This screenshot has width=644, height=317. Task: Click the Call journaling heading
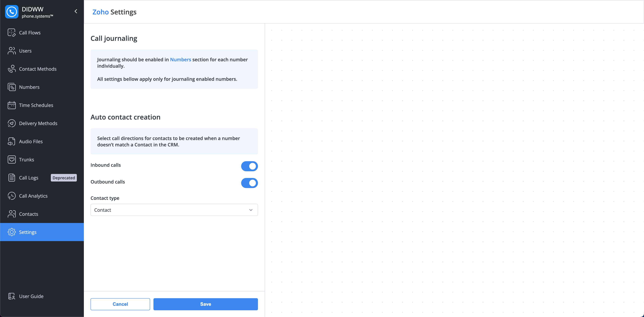point(114,38)
